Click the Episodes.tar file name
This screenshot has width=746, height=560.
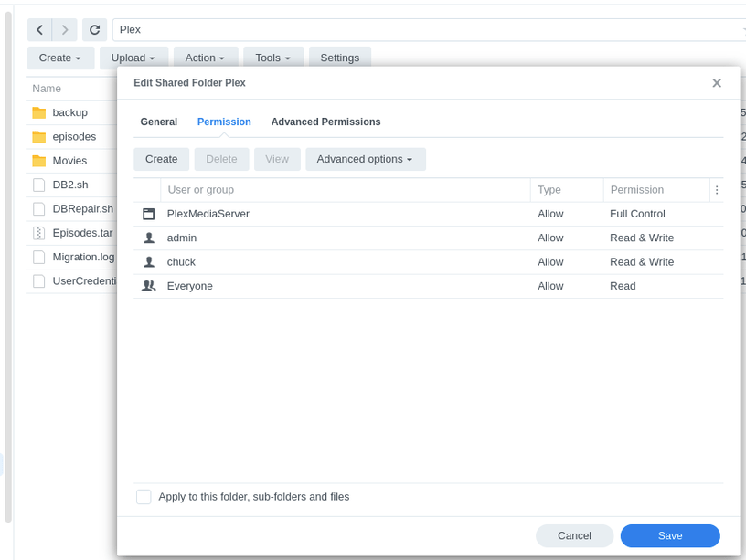(x=83, y=233)
